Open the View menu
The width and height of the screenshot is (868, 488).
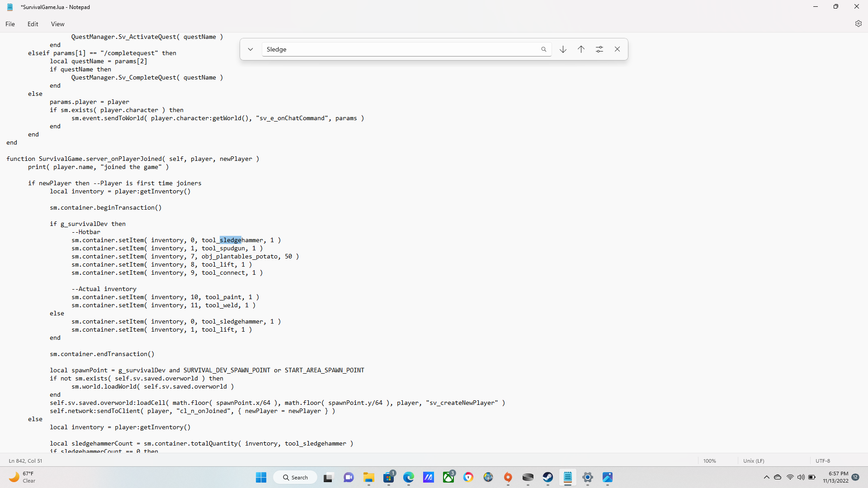57,24
